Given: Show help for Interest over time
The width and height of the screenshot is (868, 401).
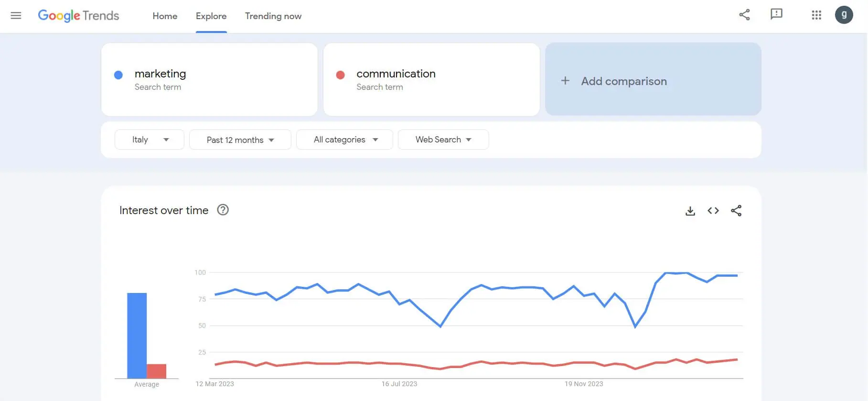Looking at the screenshot, I should click(223, 210).
